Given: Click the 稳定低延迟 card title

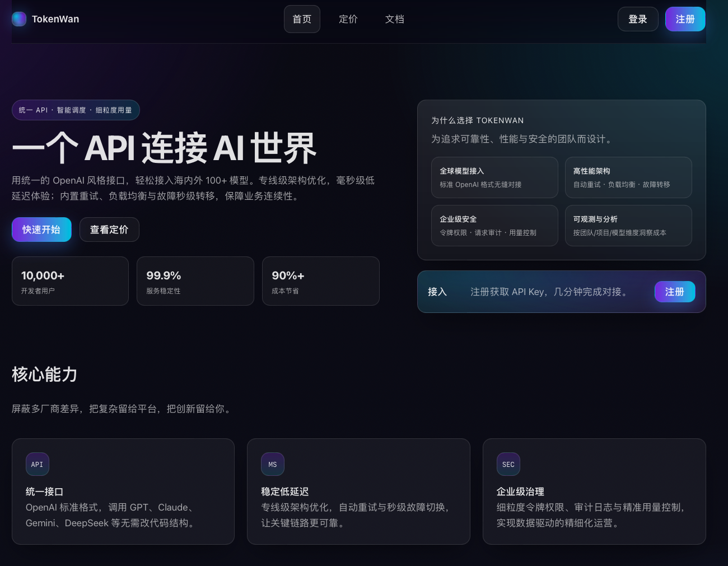Looking at the screenshot, I should 285,492.
